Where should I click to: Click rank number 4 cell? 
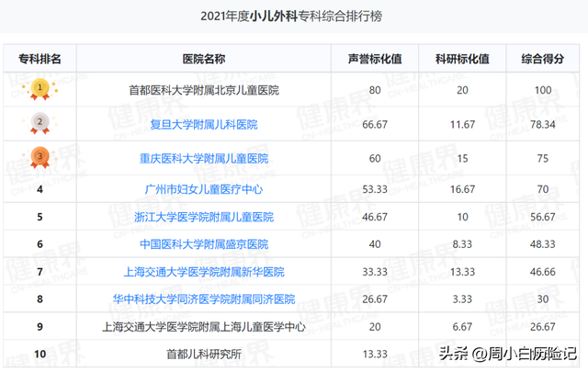coord(40,189)
